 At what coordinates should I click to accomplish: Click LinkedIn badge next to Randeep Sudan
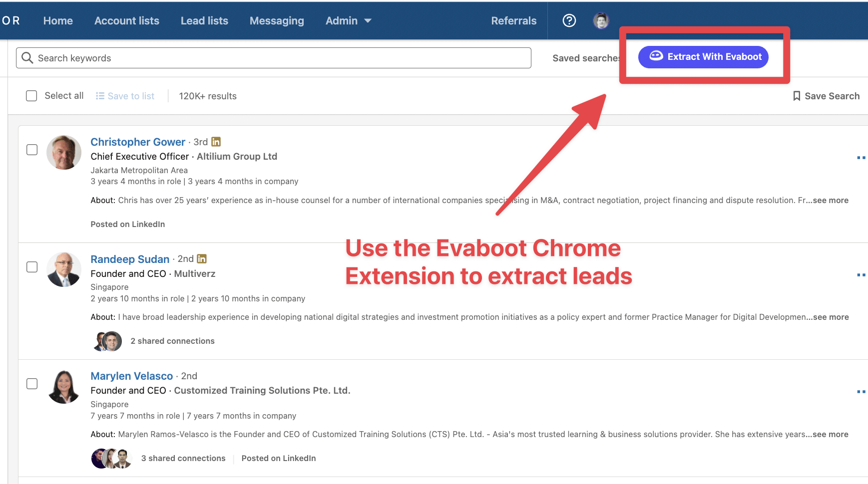(x=202, y=258)
